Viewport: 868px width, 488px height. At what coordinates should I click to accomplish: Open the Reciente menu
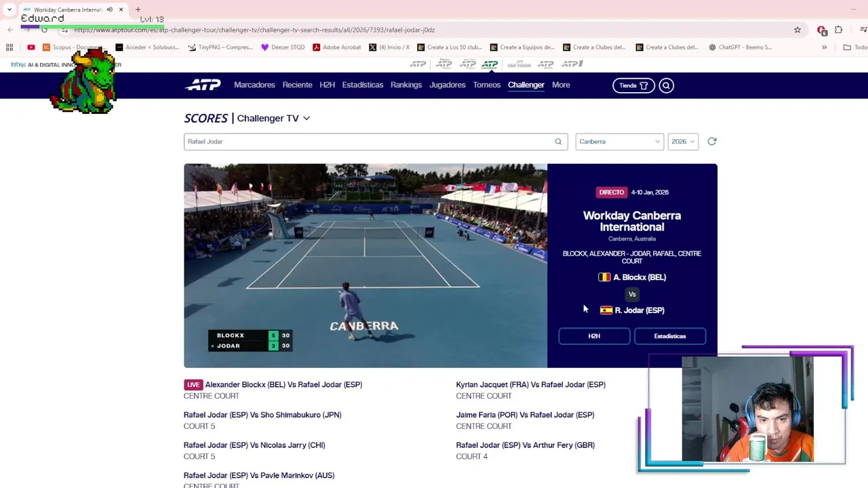297,85
